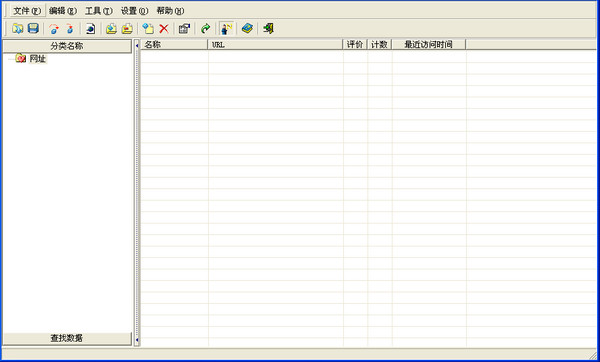Viewport: 600px width, 362px height.
Task: Open the 文件 menu
Action: [x=27, y=11]
